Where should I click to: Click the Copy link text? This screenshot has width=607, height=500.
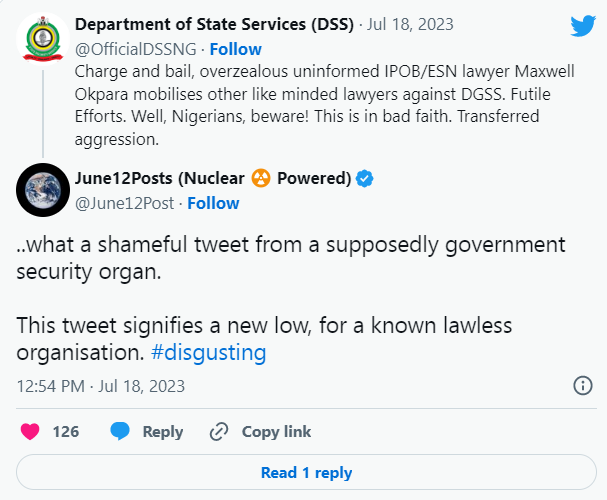pyautogui.click(x=276, y=432)
